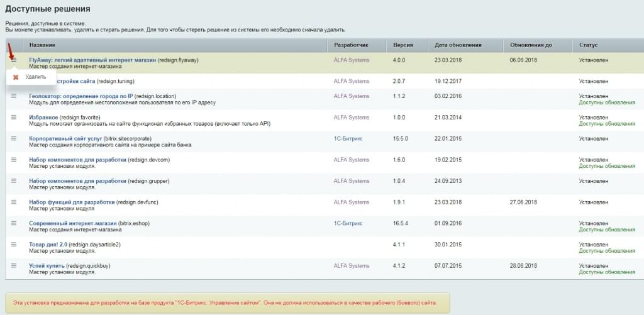Open row menu for Набор функций для разработки
Screen dimensions: 644x315
(14, 202)
